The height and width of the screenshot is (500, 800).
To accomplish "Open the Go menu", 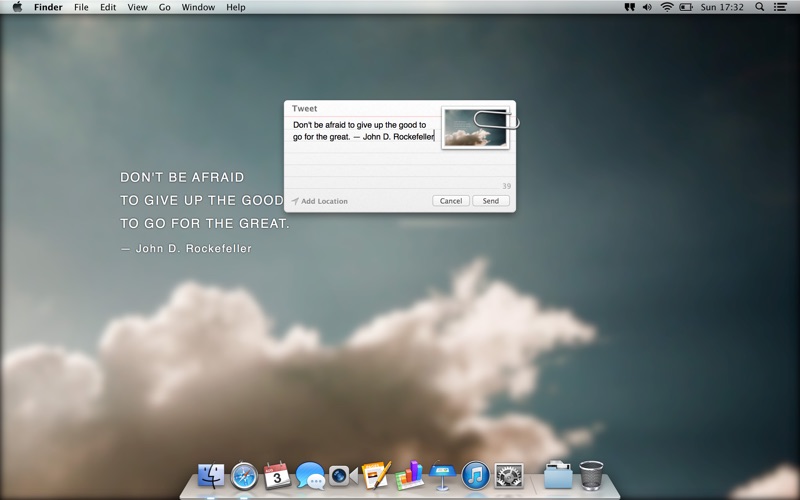I will pyautogui.click(x=164, y=7).
